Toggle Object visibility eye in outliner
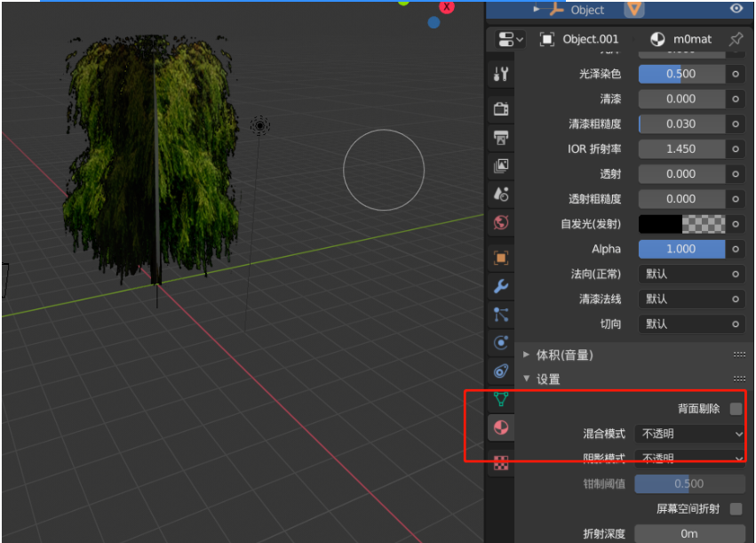Viewport: 756px width, 543px height. tap(736, 9)
